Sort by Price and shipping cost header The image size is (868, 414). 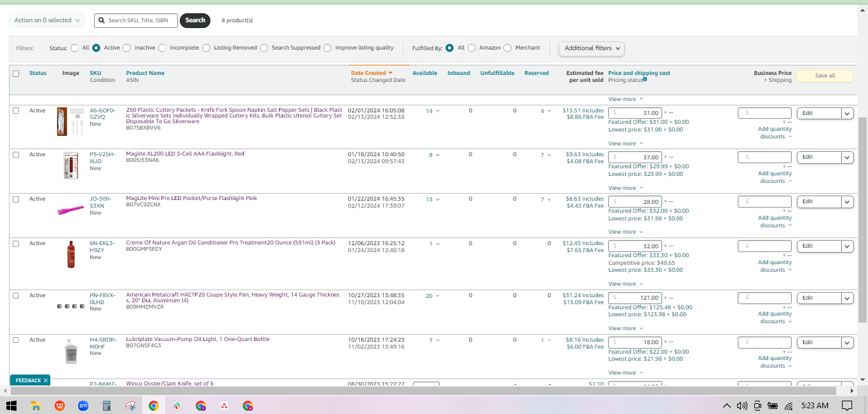click(x=639, y=73)
